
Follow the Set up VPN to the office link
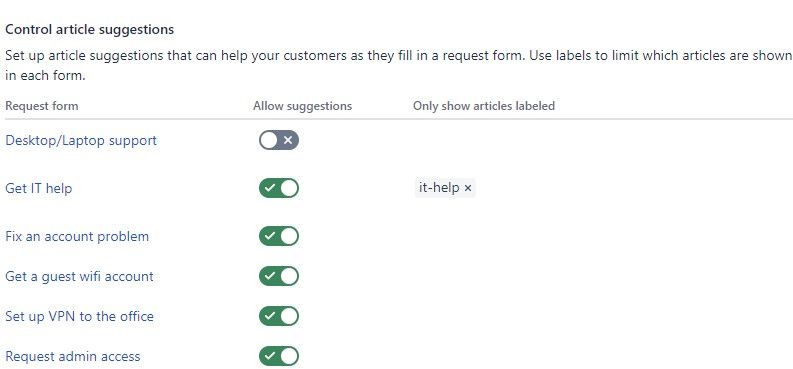(79, 316)
